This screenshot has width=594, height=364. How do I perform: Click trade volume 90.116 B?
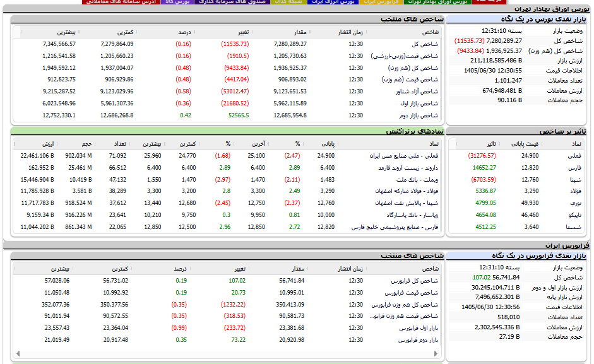(x=509, y=100)
